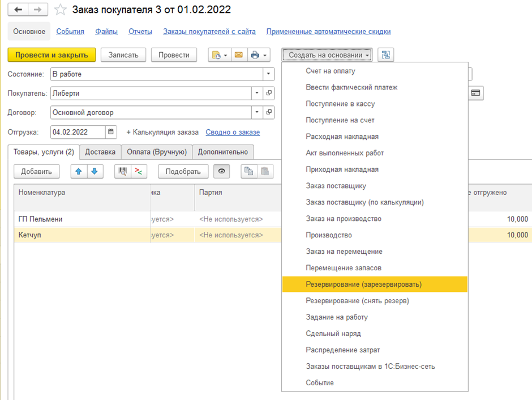The width and height of the screenshot is (532, 400).
Task: Switch to the Дополнительно tab
Action: [x=223, y=152]
